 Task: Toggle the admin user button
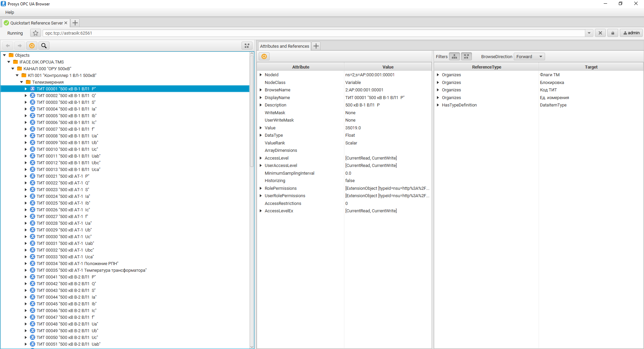pyautogui.click(x=631, y=33)
